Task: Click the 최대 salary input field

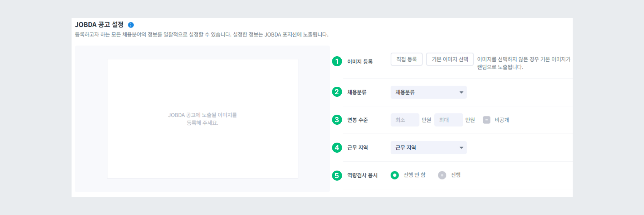Action: tap(448, 120)
